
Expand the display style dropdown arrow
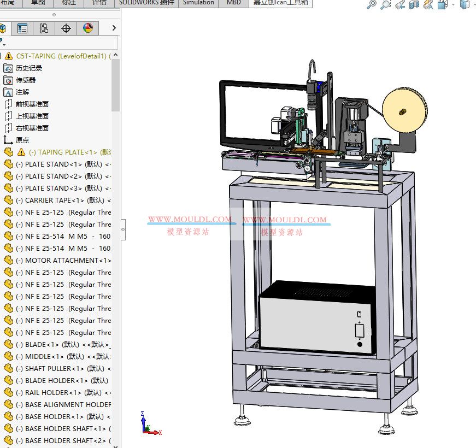click(x=475, y=4)
